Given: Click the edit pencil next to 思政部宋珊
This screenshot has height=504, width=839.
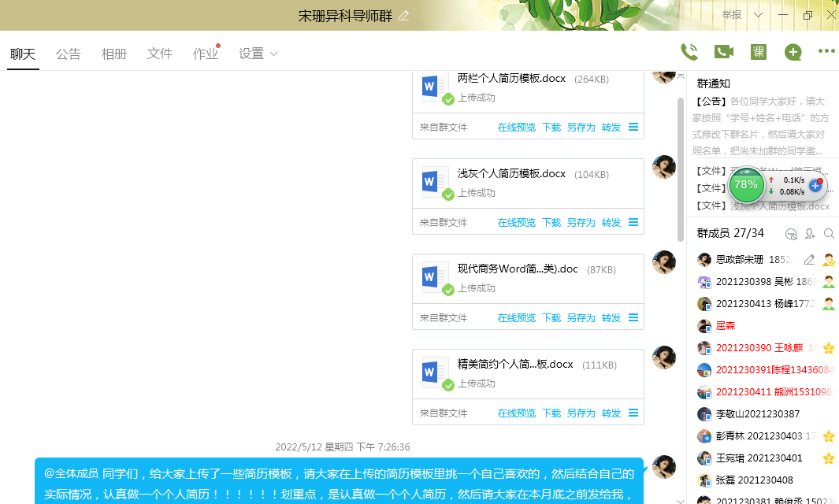Looking at the screenshot, I should coord(809,260).
